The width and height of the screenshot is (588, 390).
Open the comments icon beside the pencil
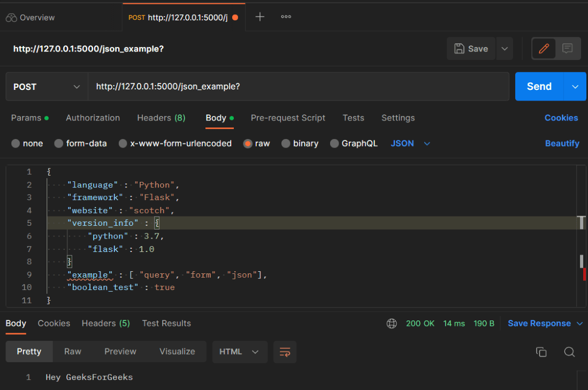[x=567, y=49]
